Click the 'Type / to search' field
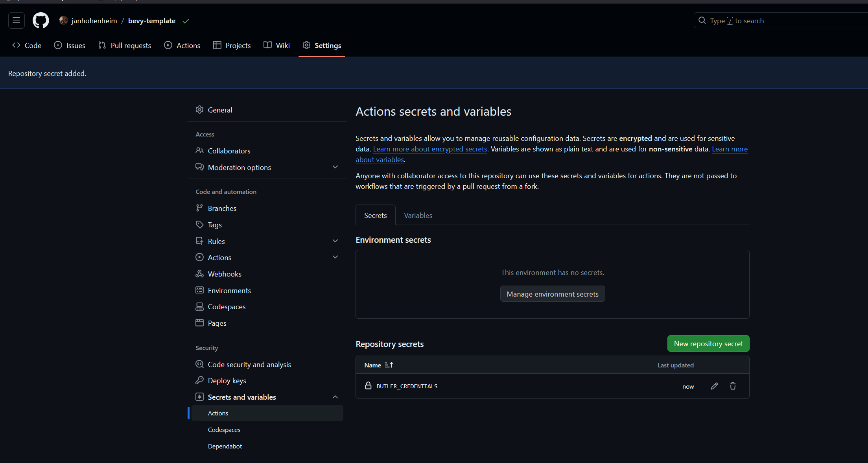 tap(767, 20)
